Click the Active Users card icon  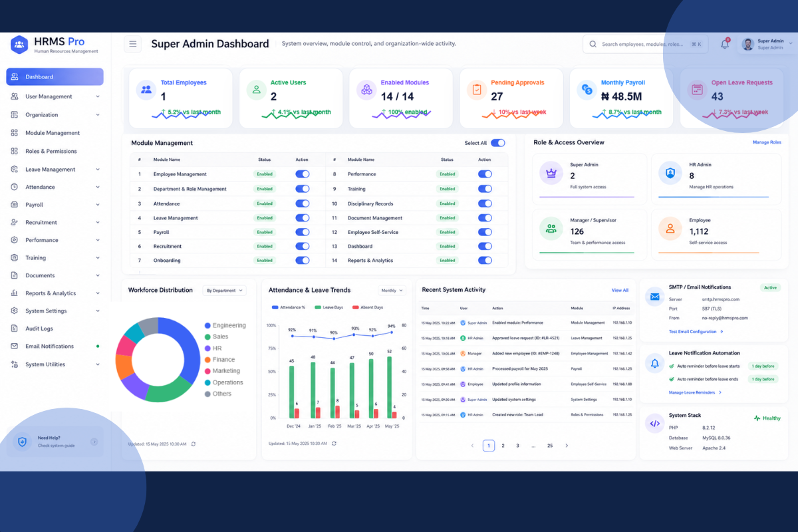pos(256,90)
